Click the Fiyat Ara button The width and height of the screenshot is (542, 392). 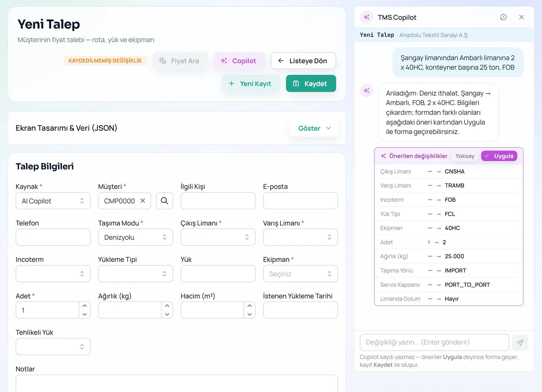click(180, 61)
